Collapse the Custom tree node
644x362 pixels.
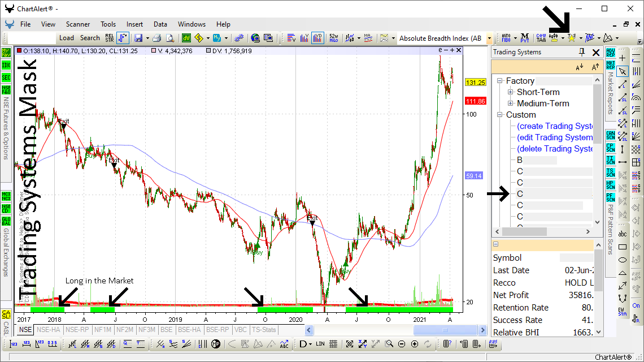(499, 115)
